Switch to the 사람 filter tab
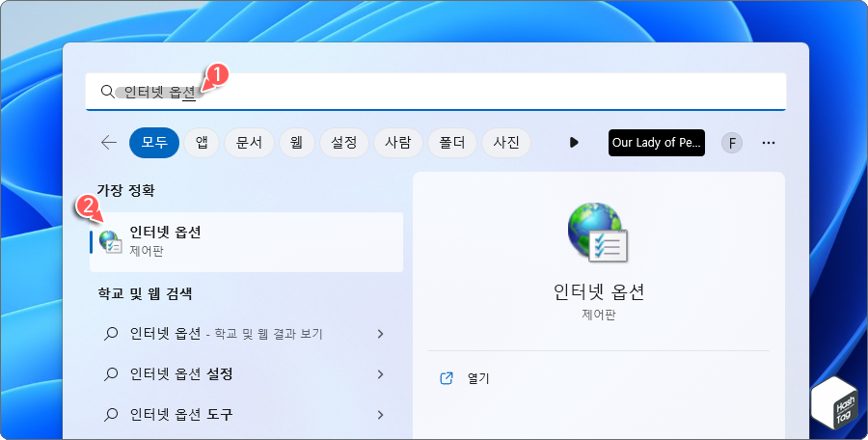 coord(398,143)
